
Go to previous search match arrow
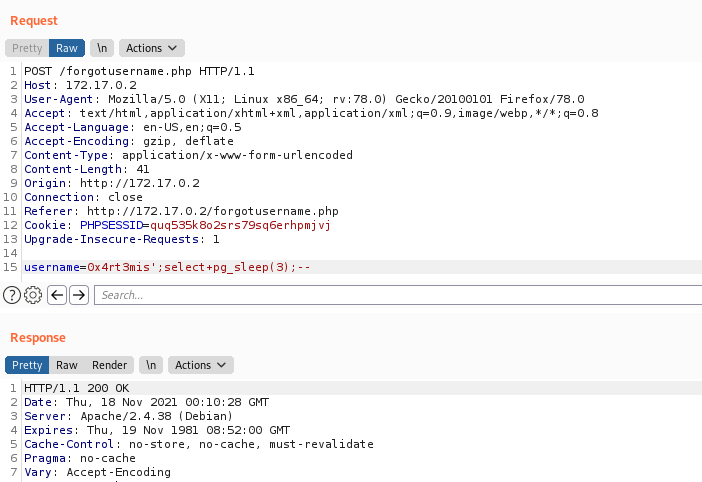pos(57,295)
